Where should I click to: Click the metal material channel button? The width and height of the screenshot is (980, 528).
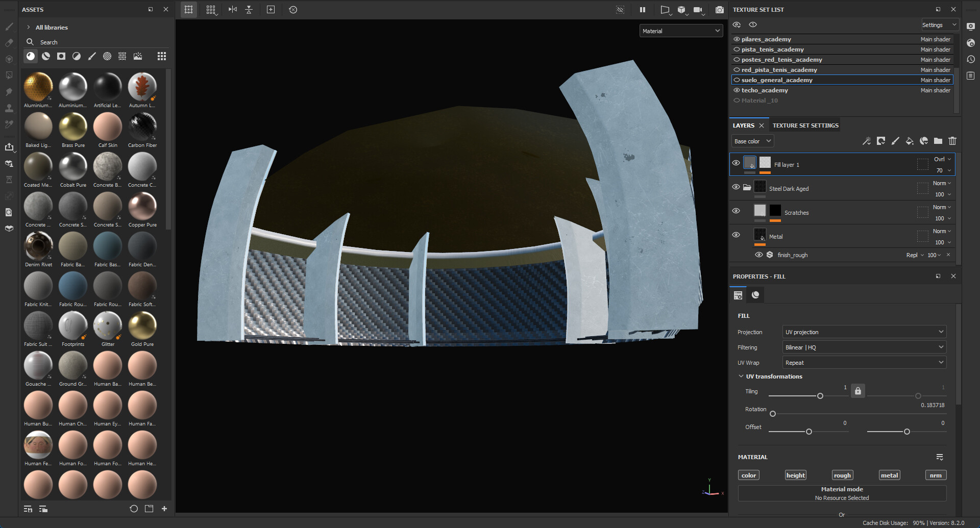[x=889, y=475]
